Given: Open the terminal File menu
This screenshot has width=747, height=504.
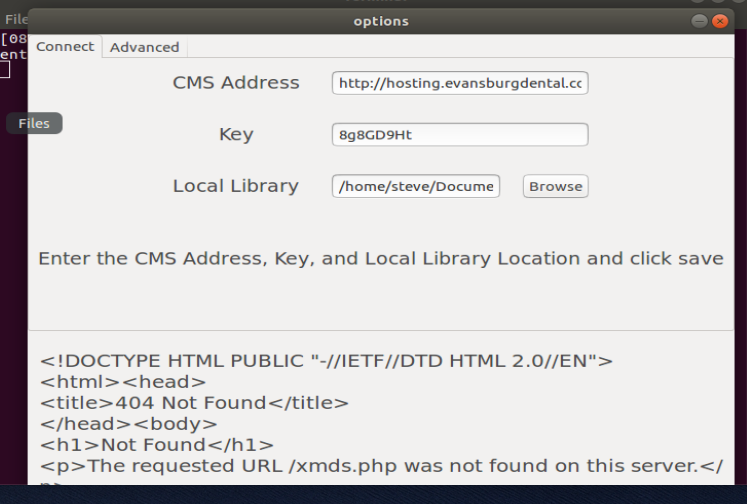Looking at the screenshot, I should point(16,19).
